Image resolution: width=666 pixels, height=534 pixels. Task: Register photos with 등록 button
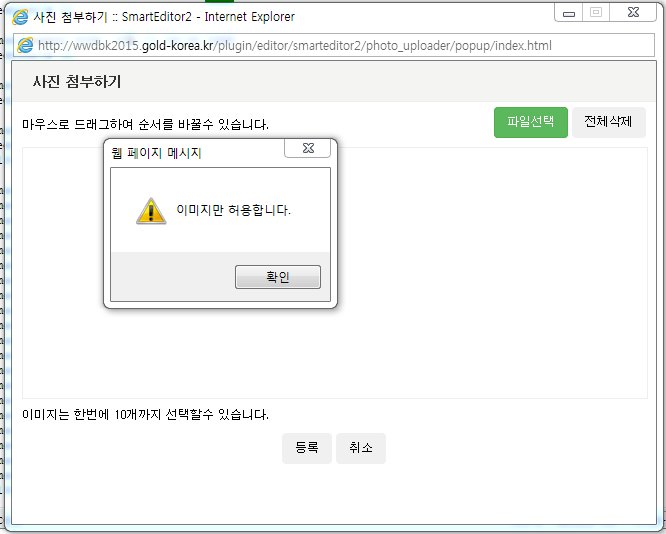coord(307,448)
